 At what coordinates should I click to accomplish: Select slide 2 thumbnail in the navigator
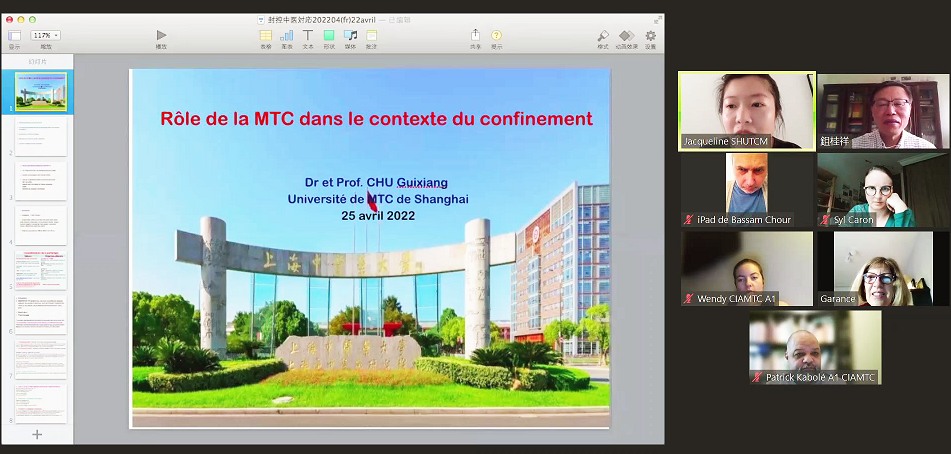click(40, 137)
